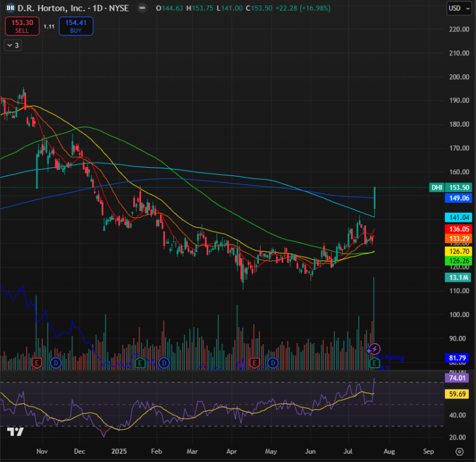Click the latest green earnings E marker

tap(375, 362)
